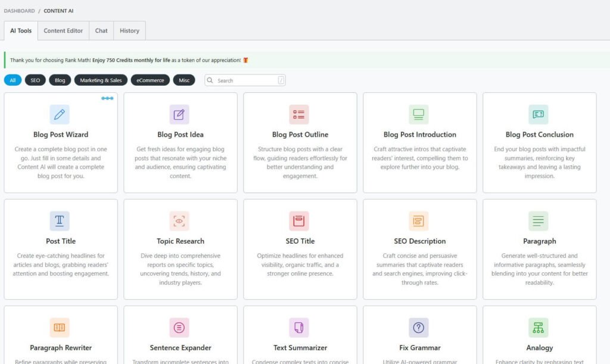The height and width of the screenshot is (364, 610).
Task: Click the Blog Post Outline title
Action: click(300, 135)
